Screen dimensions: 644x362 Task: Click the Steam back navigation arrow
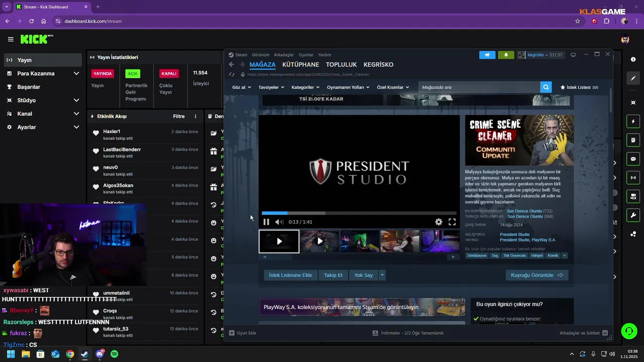[231, 64]
